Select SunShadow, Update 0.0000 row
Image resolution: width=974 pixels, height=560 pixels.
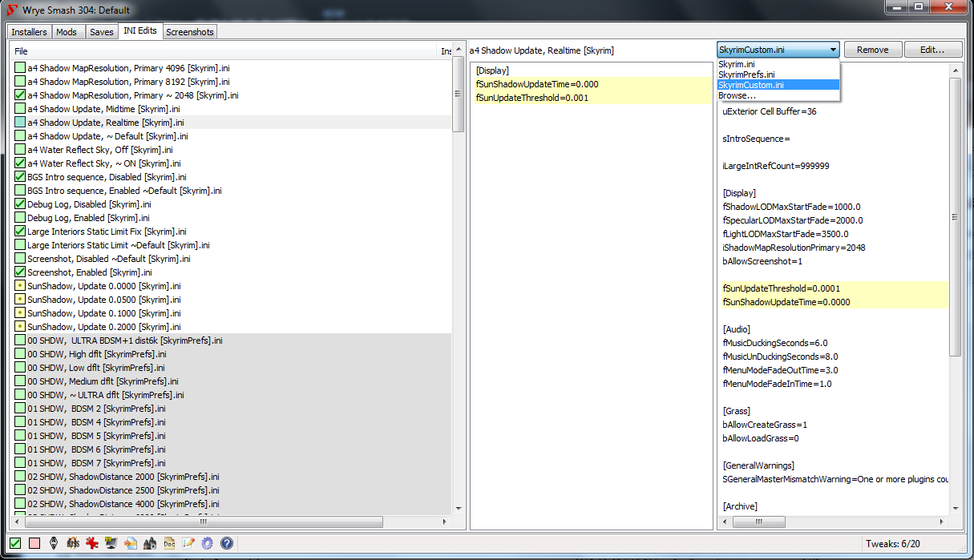232,286
